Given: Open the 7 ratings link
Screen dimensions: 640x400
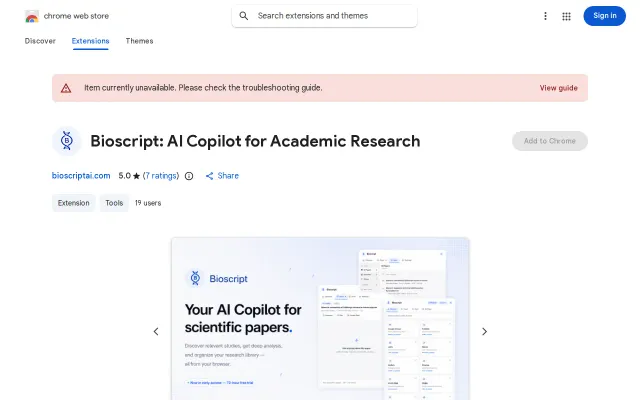Looking at the screenshot, I should coord(161,176).
